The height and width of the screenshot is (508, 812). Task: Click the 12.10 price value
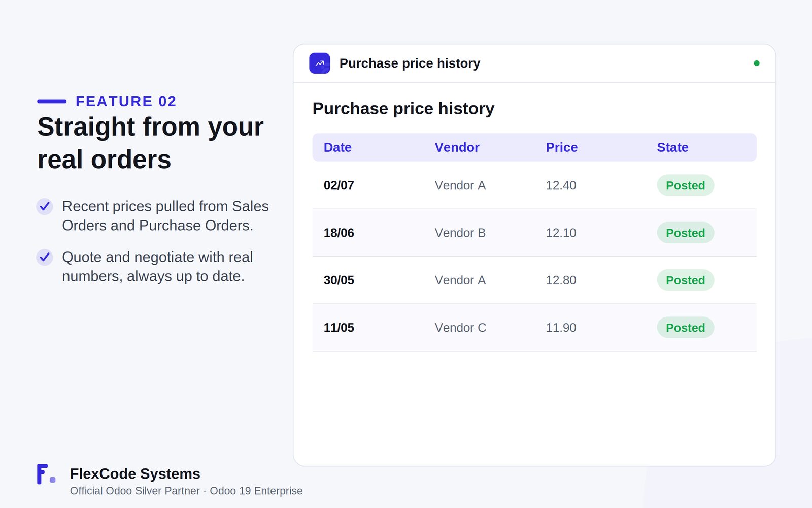tap(561, 233)
